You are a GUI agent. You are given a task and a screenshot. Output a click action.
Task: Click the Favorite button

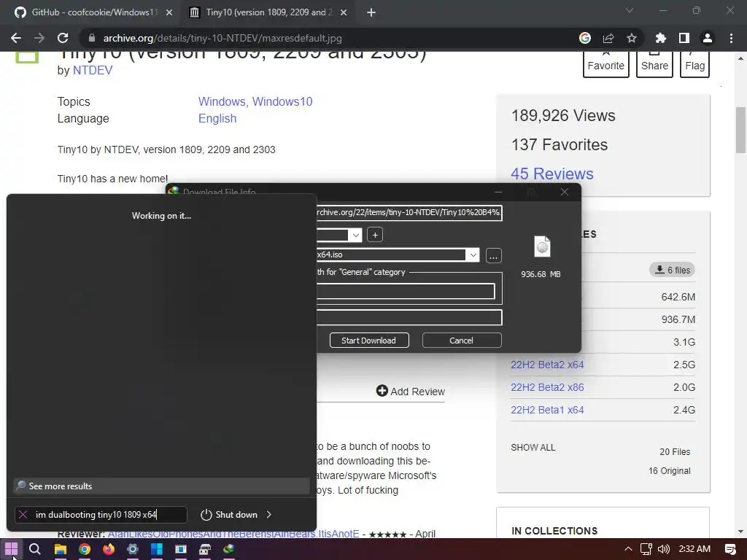(606, 64)
